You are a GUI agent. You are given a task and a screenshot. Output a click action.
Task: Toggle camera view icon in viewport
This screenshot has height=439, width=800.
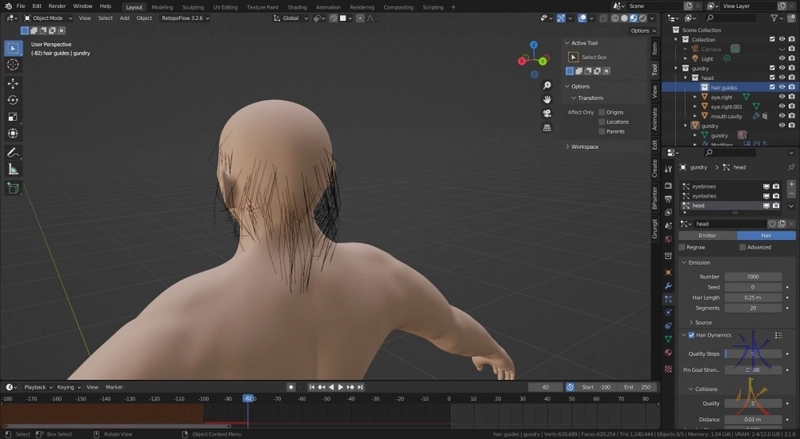point(547,113)
